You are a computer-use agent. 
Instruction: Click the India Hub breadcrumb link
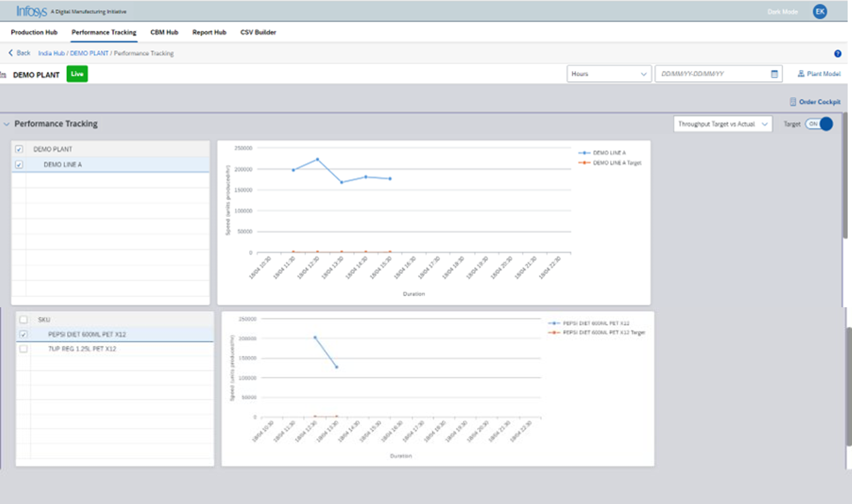click(51, 53)
